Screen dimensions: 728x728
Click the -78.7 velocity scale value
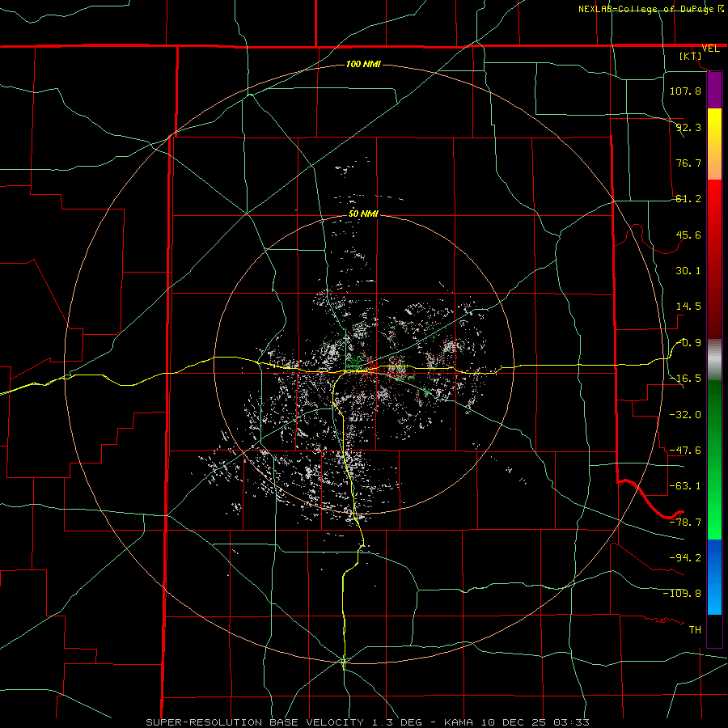coord(685,523)
